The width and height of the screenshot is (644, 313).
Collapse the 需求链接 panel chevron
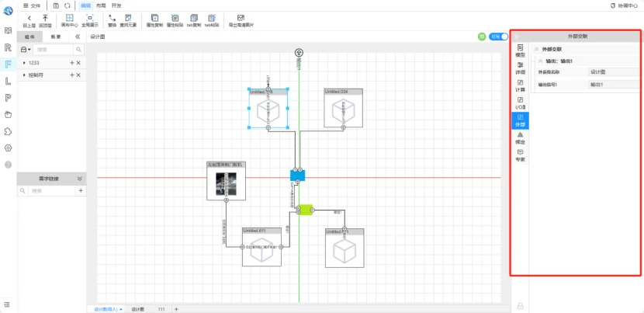(80, 179)
